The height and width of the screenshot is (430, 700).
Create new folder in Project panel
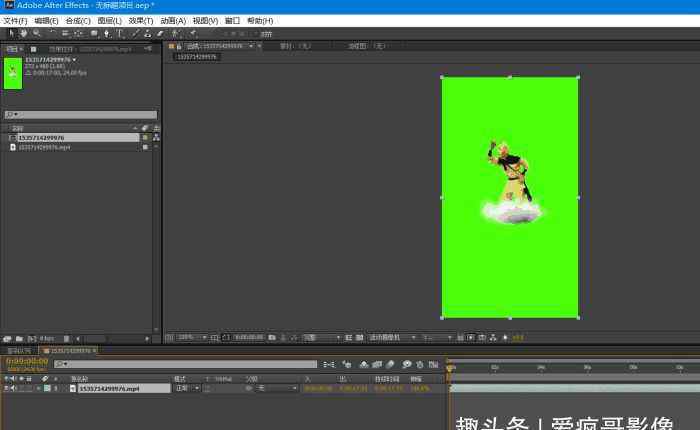point(19,339)
